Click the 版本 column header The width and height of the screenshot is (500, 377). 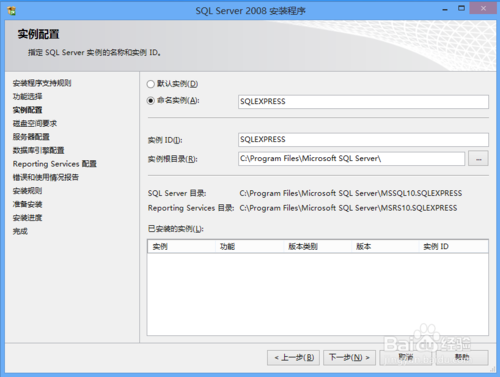tap(385, 247)
